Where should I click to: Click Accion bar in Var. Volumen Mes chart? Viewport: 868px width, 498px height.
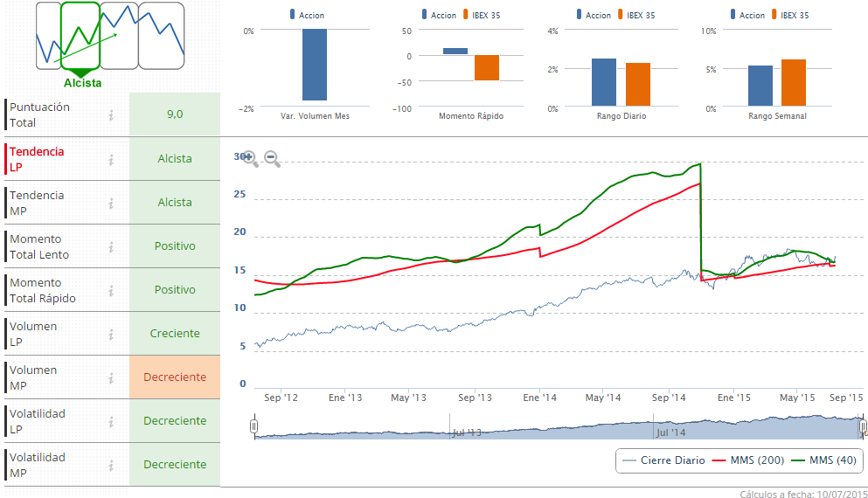click(315, 65)
